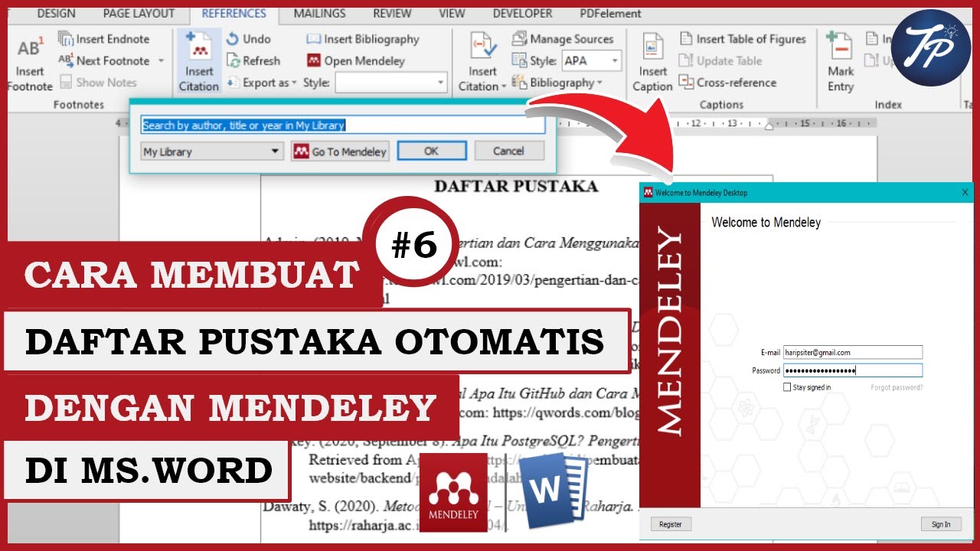Screen dimensions: 980x551
Task: Click the Sign In button
Action: (941, 524)
